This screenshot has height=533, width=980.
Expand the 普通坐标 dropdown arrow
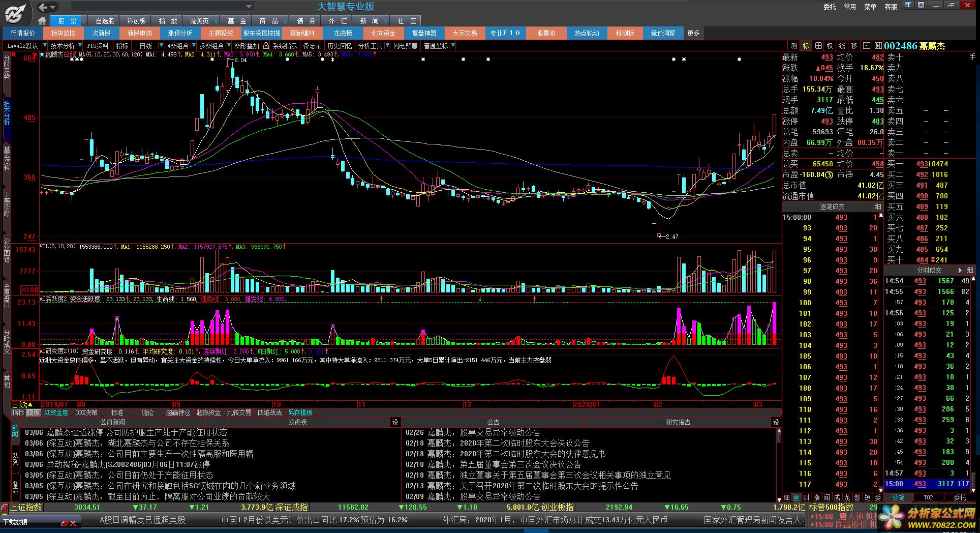tap(452, 46)
